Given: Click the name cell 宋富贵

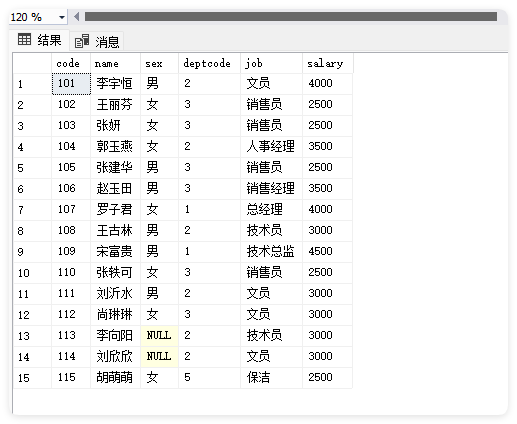Looking at the screenshot, I should (x=115, y=252).
